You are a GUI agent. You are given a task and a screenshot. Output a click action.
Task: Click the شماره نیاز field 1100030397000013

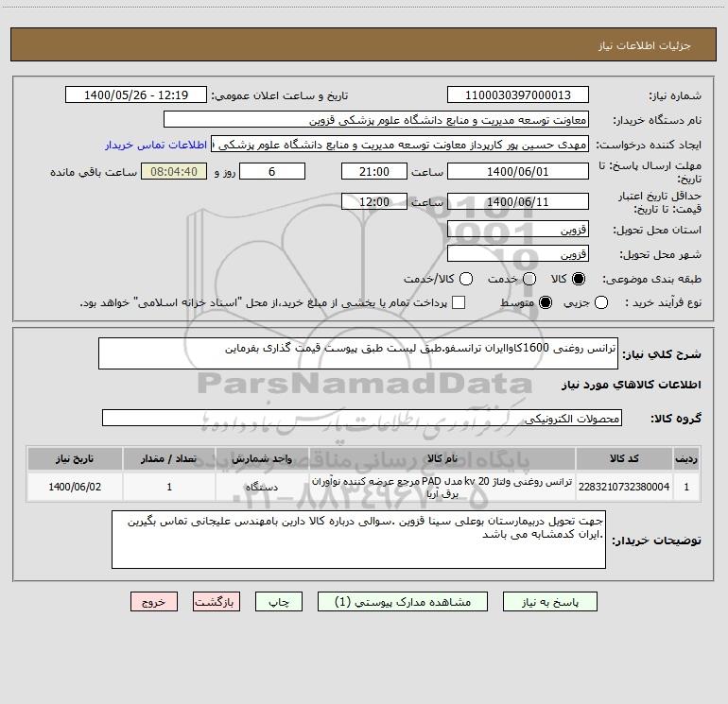click(x=518, y=94)
